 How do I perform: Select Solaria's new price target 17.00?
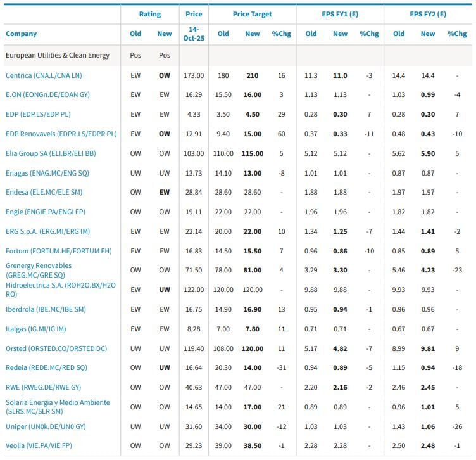(253, 407)
